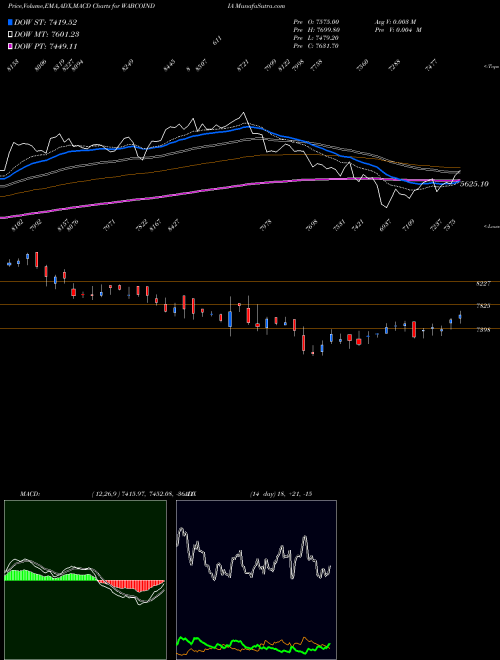The image size is (500, 660).
Task: Click the 'Pre C: 7631.70' value
Action: [x=316, y=46]
